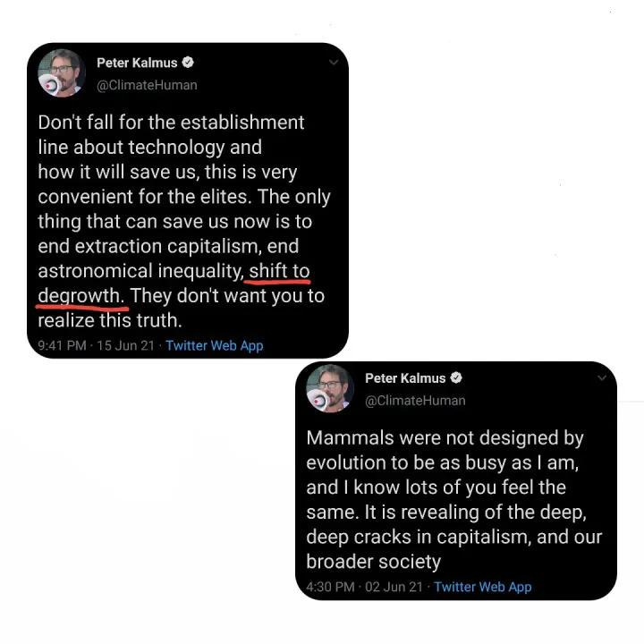Open the chevron menu on the degrowth tweet
The image size is (644, 644).
pos(334,64)
